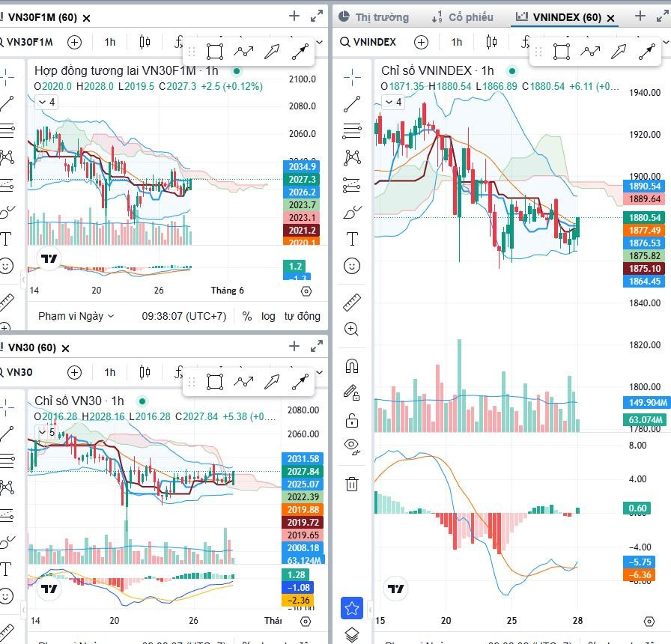Add a new tab in VN30 panel
671x644 pixels.
(x=294, y=346)
